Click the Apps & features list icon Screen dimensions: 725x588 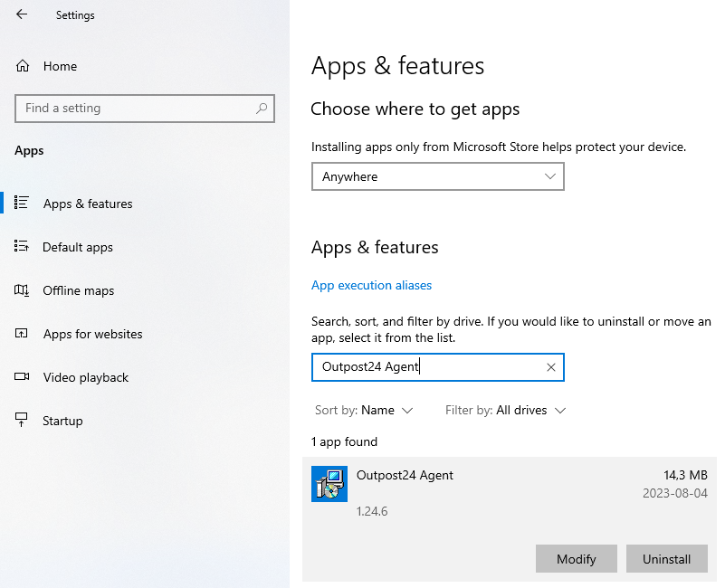pyautogui.click(x=23, y=204)
